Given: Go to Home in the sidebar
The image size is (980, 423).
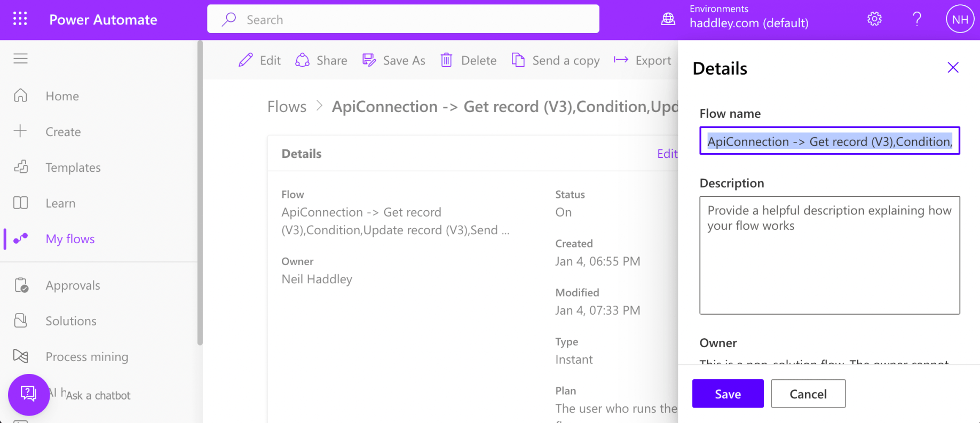Looking at the screenshot, I should tap(62, 96).
